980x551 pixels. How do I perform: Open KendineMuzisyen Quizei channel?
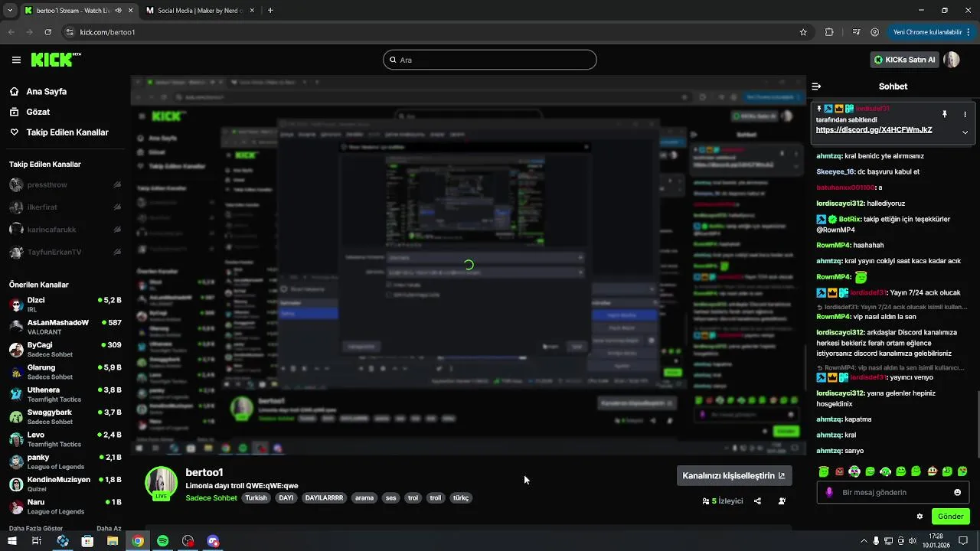tap(64, 484)
